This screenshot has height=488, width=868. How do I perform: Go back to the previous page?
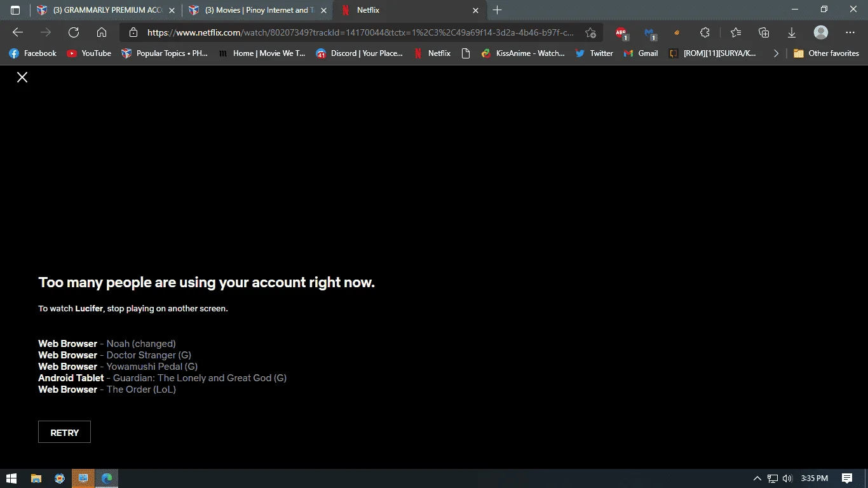coord(18,32)
